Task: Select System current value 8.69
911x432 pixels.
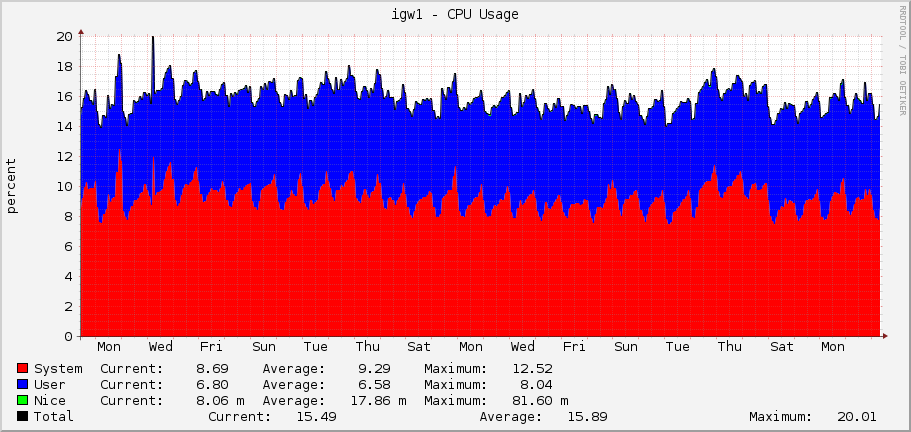Action: (212, 369)
